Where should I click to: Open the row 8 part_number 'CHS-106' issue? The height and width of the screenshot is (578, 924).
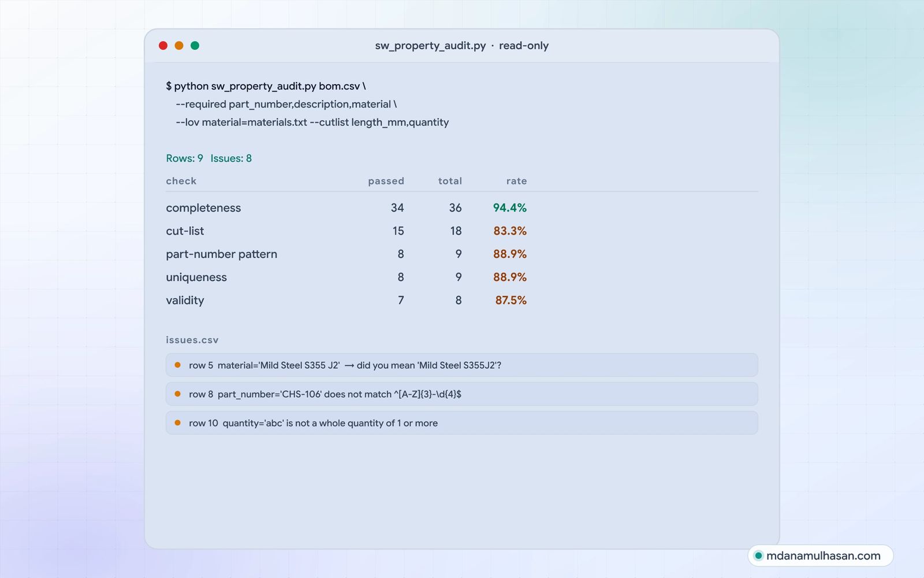tap(462, 394)
